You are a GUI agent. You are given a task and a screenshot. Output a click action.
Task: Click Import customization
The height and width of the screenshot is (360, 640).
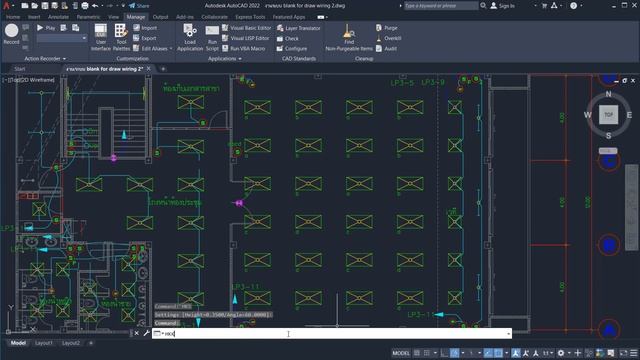point(145,28)
